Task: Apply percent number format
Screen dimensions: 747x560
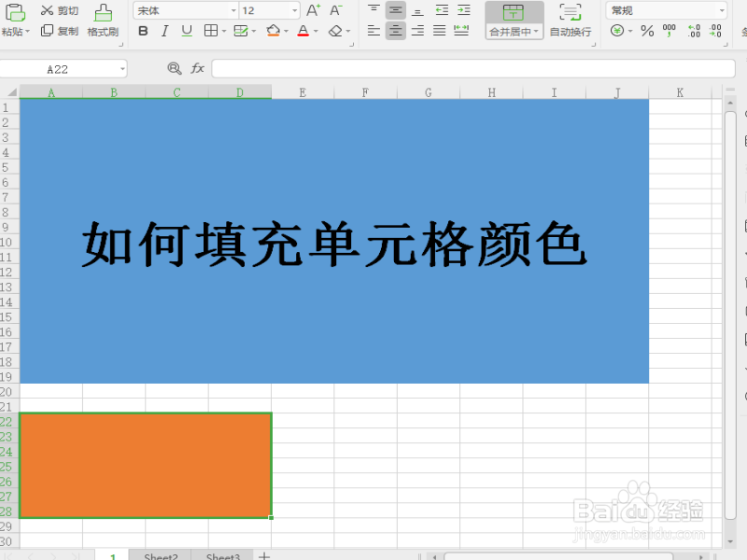Action: (x=646, y=30)
